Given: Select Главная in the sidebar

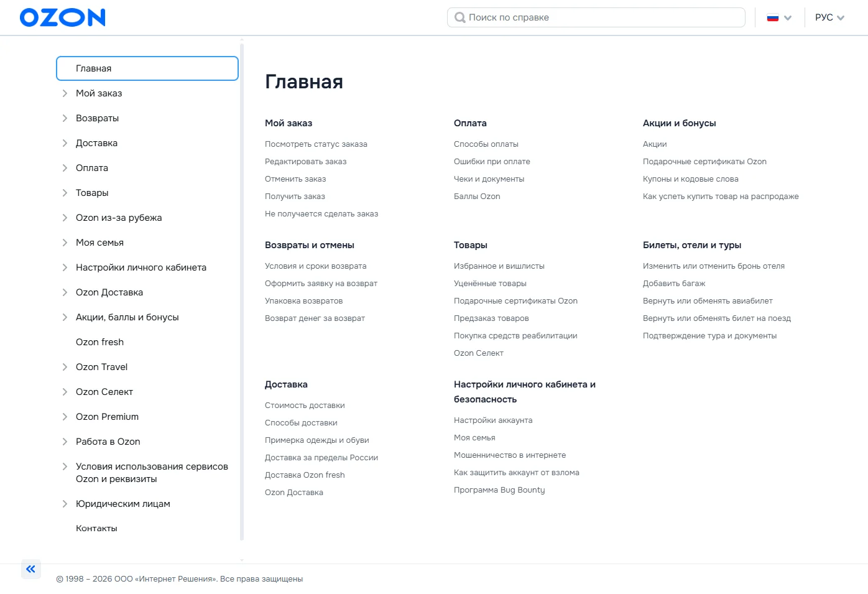Looking at the screenshot, I should (x=147, y=68).
